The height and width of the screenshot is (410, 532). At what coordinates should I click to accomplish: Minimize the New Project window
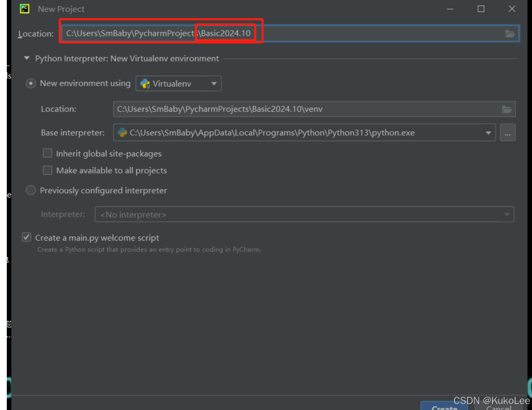pyautogui.click(x=450, y=9)
